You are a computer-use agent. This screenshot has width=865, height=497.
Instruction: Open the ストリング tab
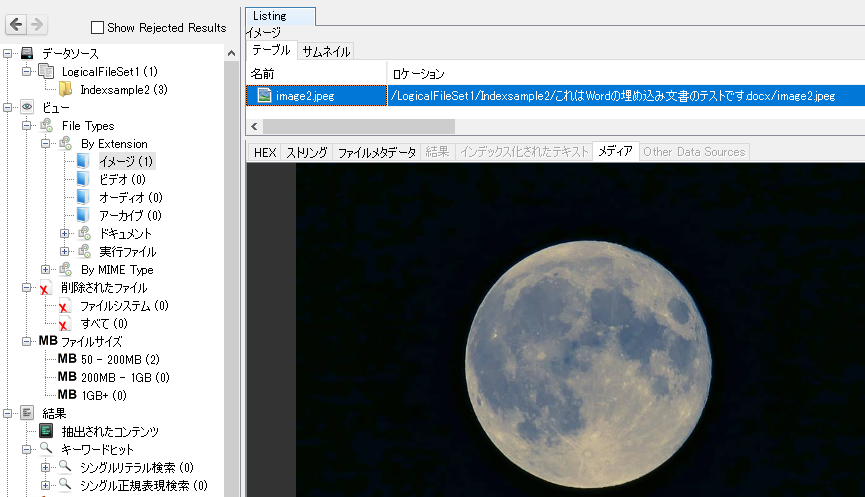pos(307,152)
